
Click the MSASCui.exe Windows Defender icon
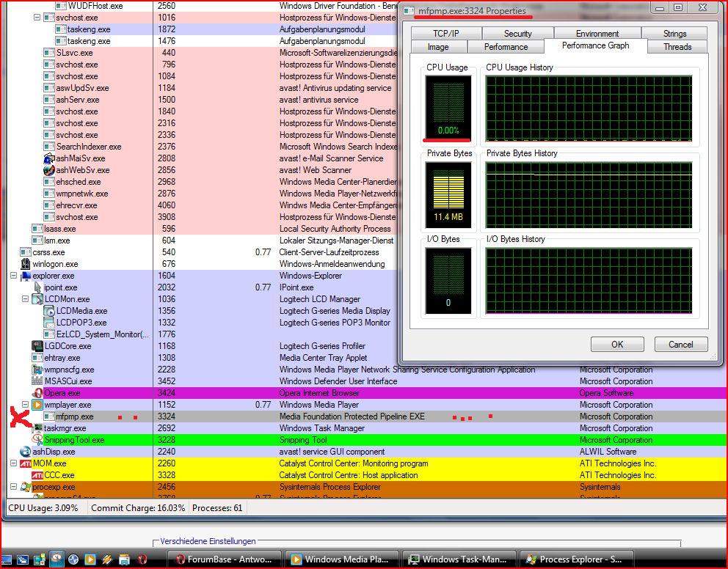37,381
